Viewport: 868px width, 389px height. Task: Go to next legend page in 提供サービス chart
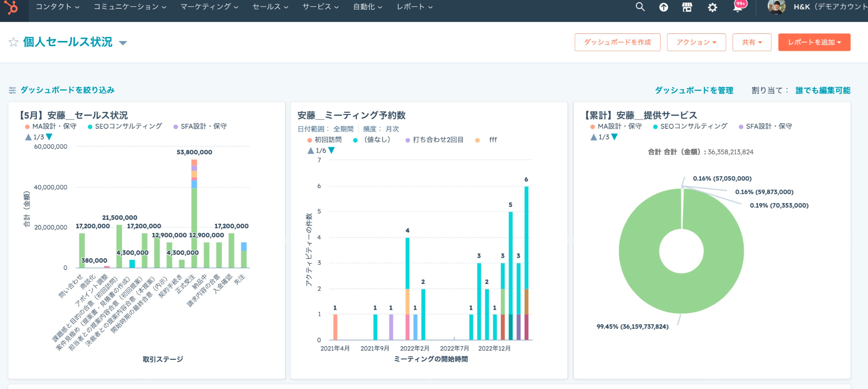(x=615, y=137)
